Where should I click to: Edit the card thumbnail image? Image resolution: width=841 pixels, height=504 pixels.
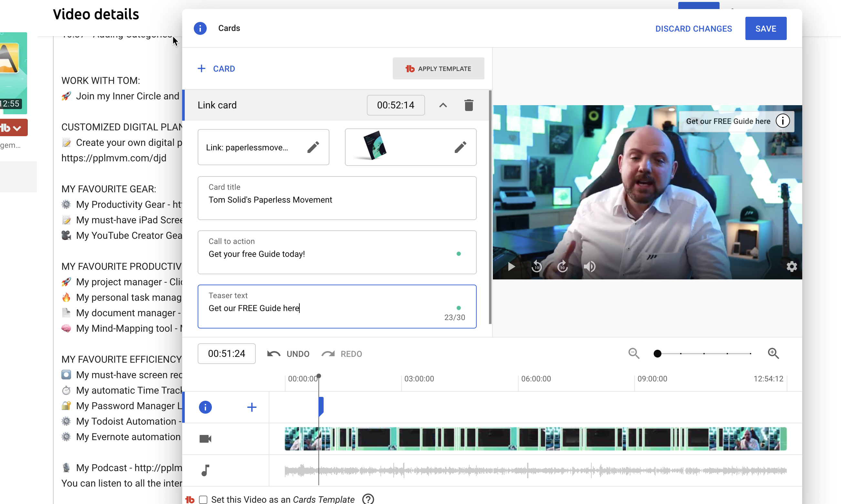pyautogui.click(x=460, y=147)
